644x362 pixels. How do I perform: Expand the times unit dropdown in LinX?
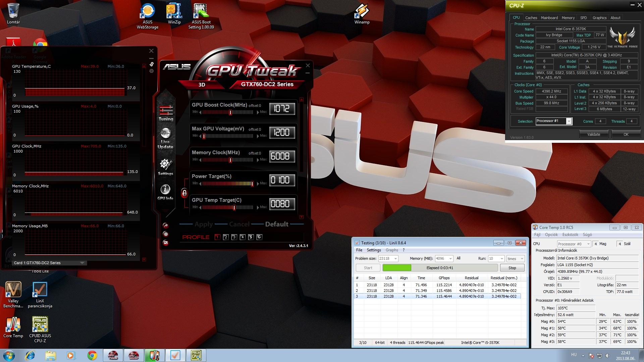pyautogui.click(x=522, y=258)
